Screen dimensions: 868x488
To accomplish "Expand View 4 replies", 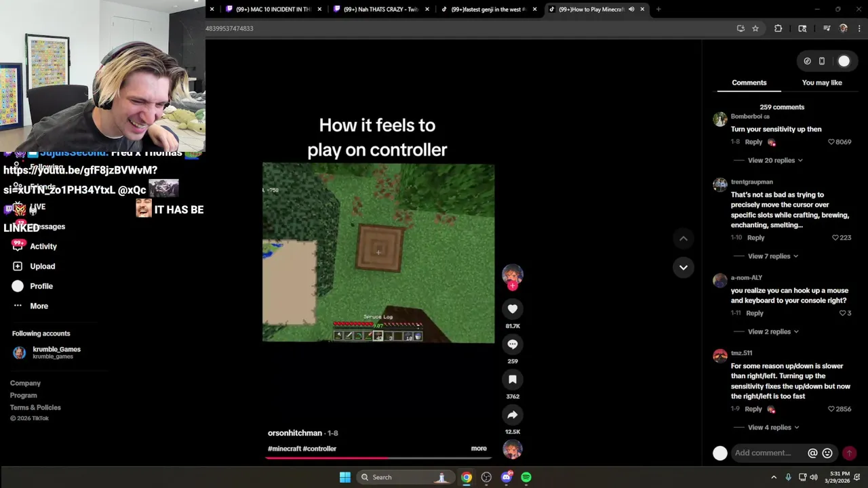I will tap(773, 428).
